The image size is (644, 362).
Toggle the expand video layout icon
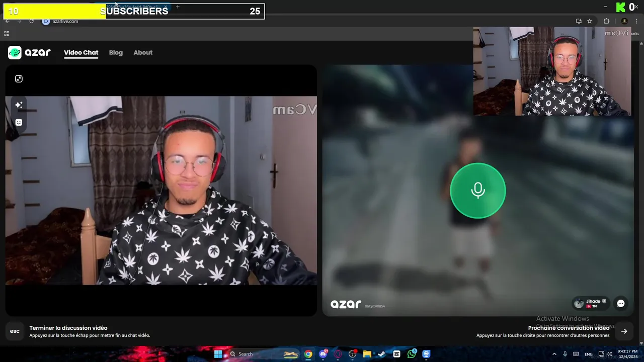pos(19,78)
